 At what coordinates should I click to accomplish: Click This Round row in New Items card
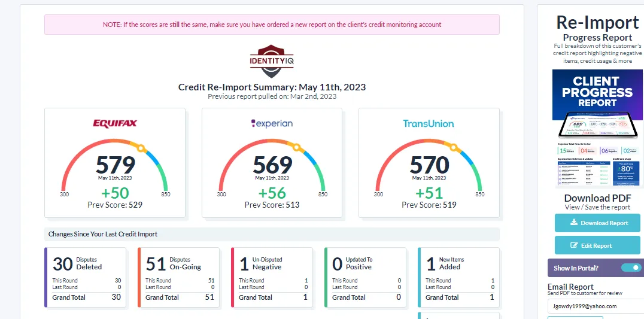[x=460, y=281]
